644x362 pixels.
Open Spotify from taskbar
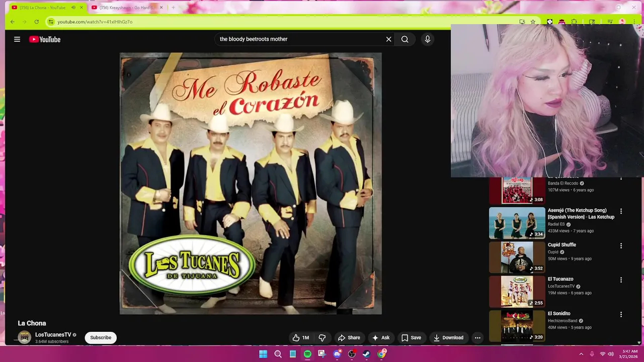[307, 354]
